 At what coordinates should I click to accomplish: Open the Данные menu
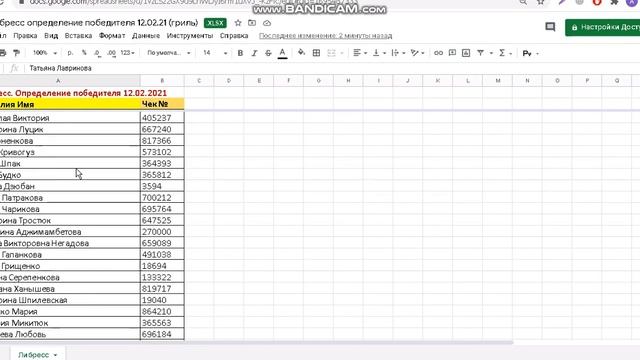(146, 36)
